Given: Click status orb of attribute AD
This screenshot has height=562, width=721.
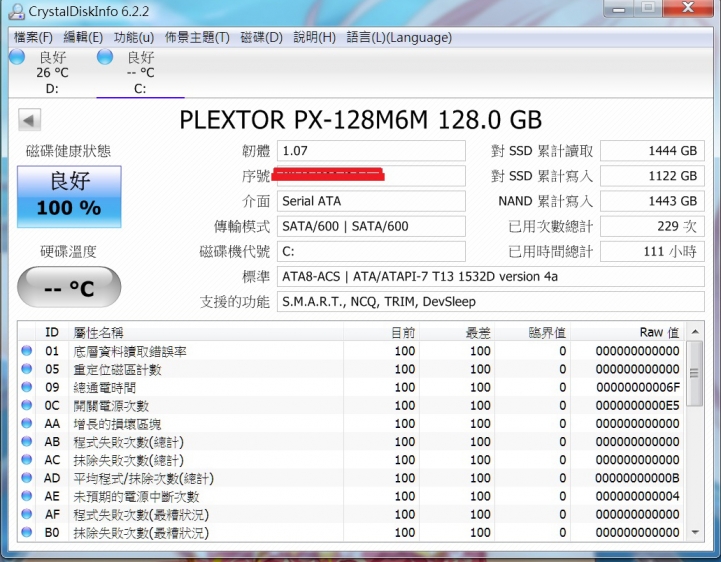Looking at the screenshot, I should point(27,478).
